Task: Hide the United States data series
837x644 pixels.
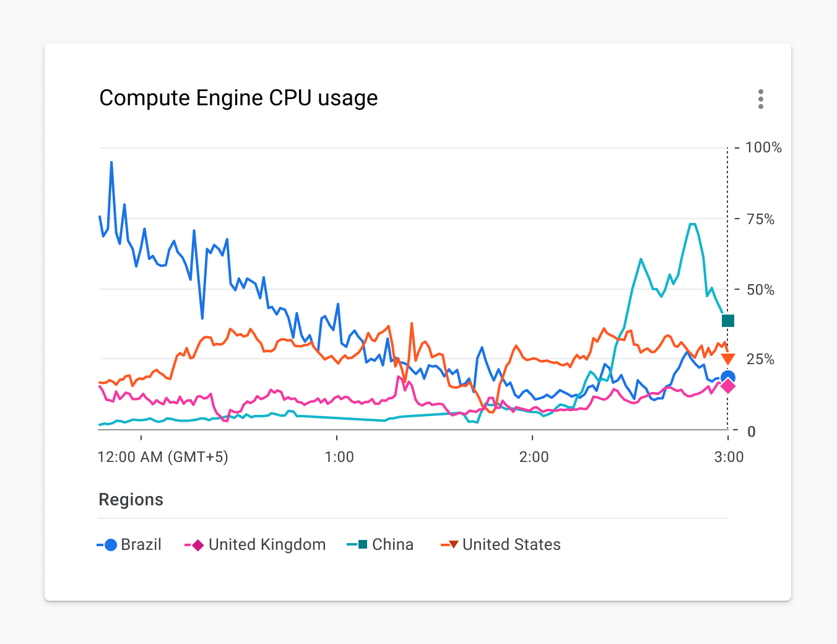Action: click(x=500, y=544)
